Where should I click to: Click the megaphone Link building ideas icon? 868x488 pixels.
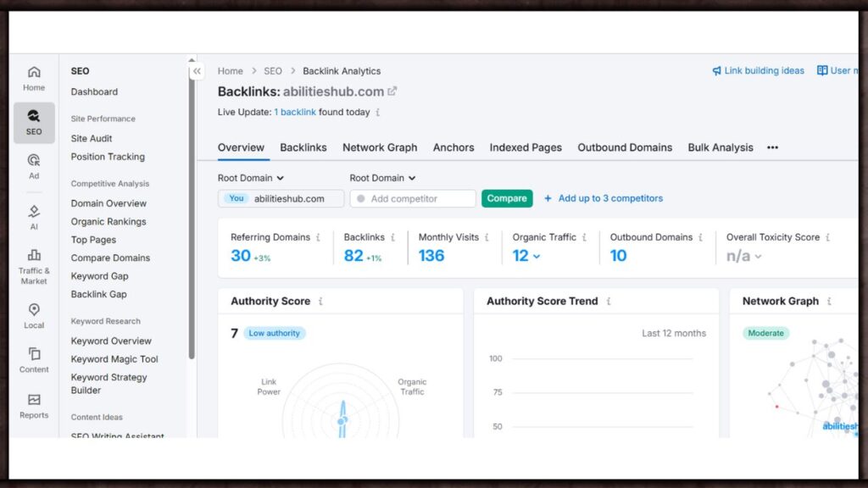[716, 71]
